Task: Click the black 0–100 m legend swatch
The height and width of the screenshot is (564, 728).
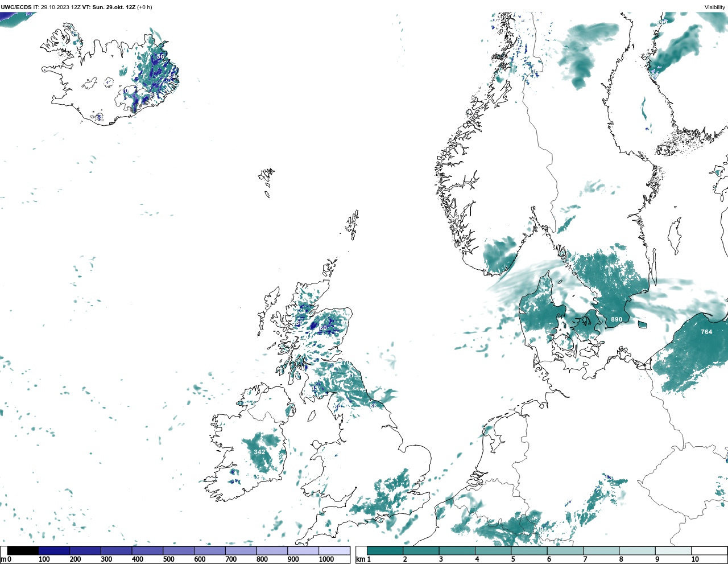Action: 23,550
